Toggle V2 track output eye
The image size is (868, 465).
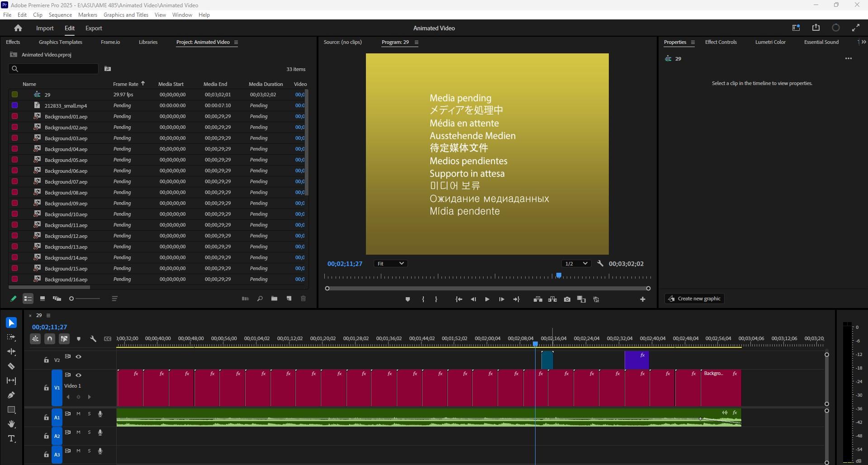79,356
